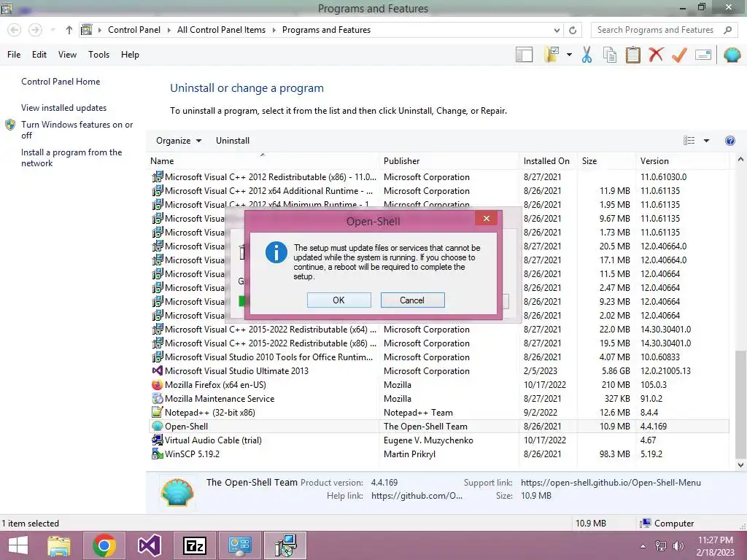Click the blue Help question mark icon
This screenshot has width=747, height=560.
[x=729, y=141]
